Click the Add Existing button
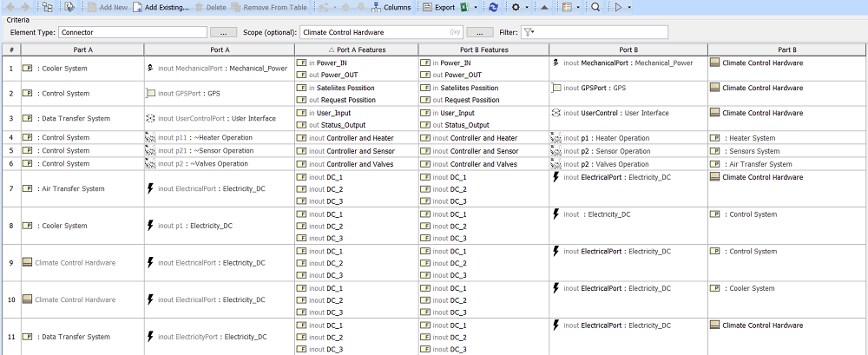Viewport: 868px width, 355px height. (x=161, y=7)
